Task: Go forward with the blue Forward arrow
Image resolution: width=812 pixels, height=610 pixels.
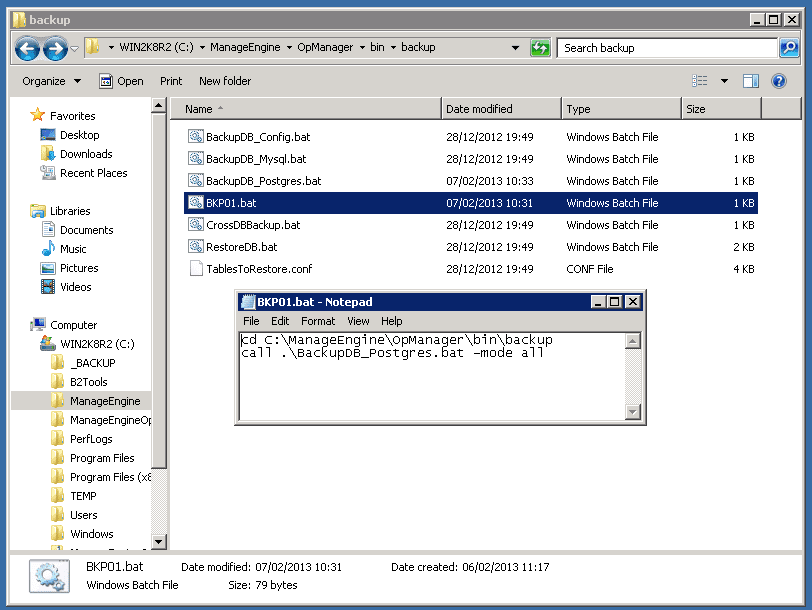Action: (55, 49)
